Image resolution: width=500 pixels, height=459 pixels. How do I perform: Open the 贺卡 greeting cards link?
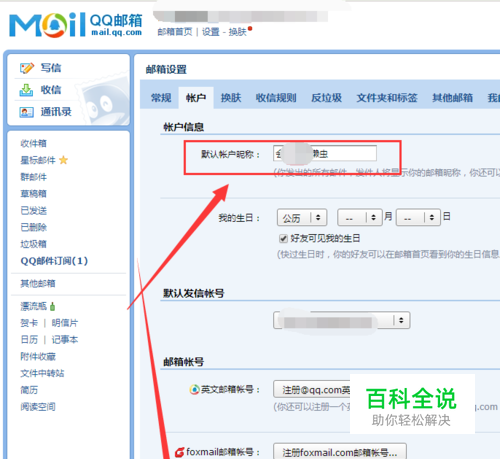29,323
